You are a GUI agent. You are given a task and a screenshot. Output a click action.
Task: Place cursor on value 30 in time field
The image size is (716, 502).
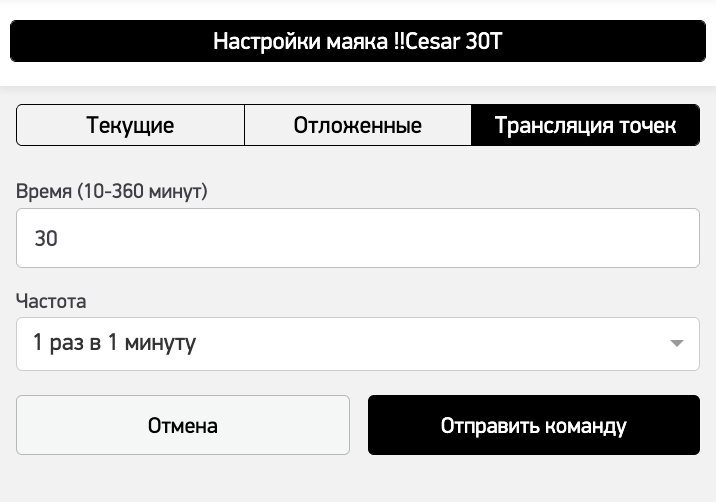point(46,239)
